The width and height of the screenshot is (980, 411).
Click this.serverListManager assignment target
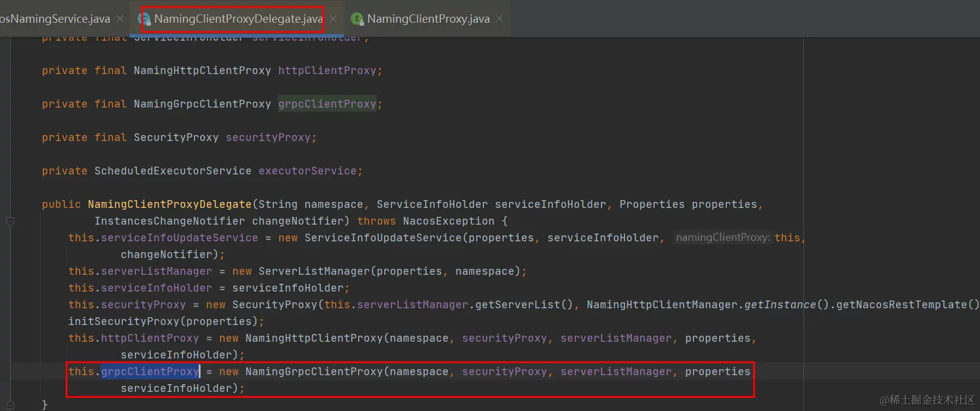(x=140, y=271)
